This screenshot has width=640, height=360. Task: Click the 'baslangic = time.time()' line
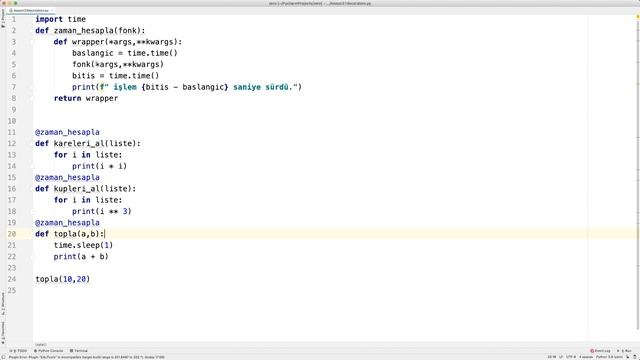tap(125, 53)
